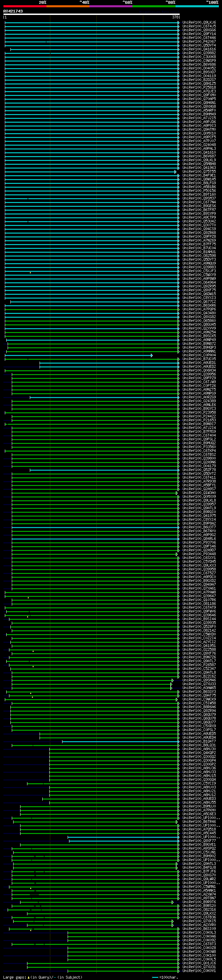Click the UniRef100_P23958 label

click(x=199, y=412)
